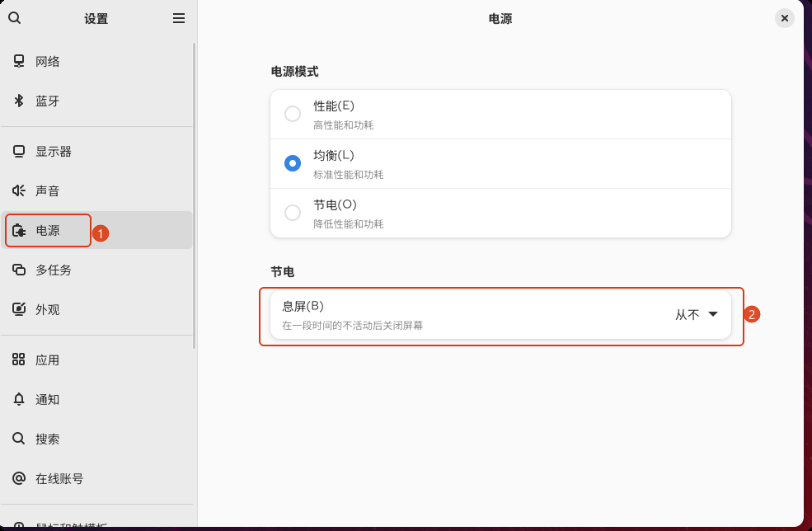This screenshot has width=812, height=531.
Task: Click the 设置 title in sidebar header
Action: click(96, 19)
